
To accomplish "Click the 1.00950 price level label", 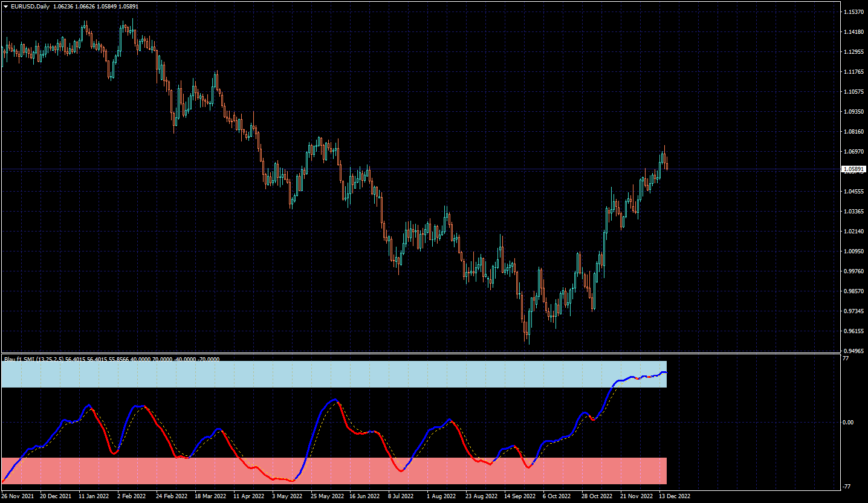I will (853, 251).
